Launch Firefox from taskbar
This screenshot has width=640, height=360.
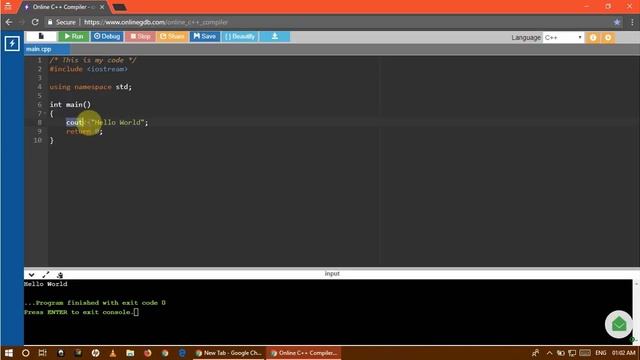coord(148,353)
